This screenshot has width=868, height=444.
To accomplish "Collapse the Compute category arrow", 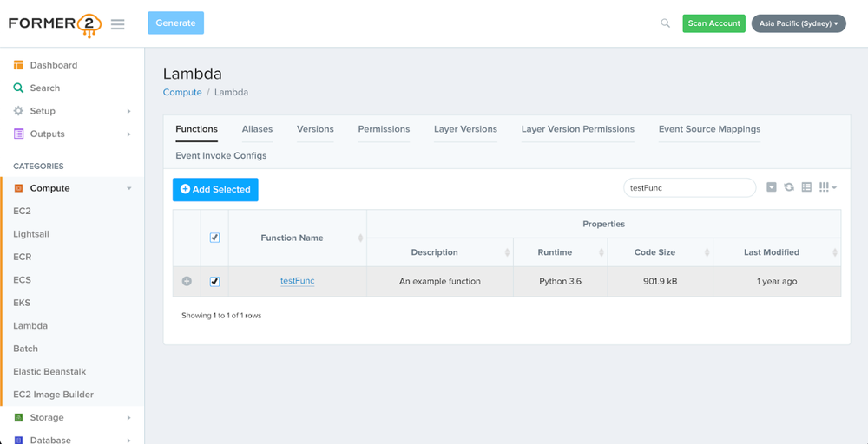I will click(129, 188).
